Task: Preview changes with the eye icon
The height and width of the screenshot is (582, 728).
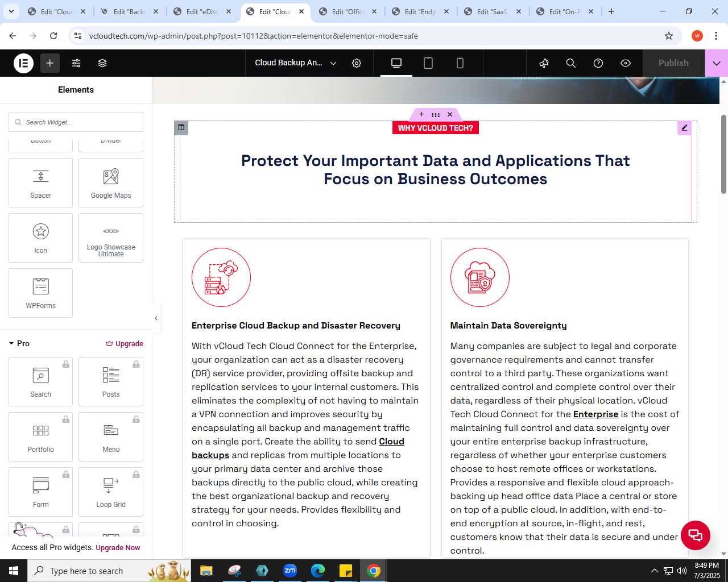Action: [x=626, y=63]
